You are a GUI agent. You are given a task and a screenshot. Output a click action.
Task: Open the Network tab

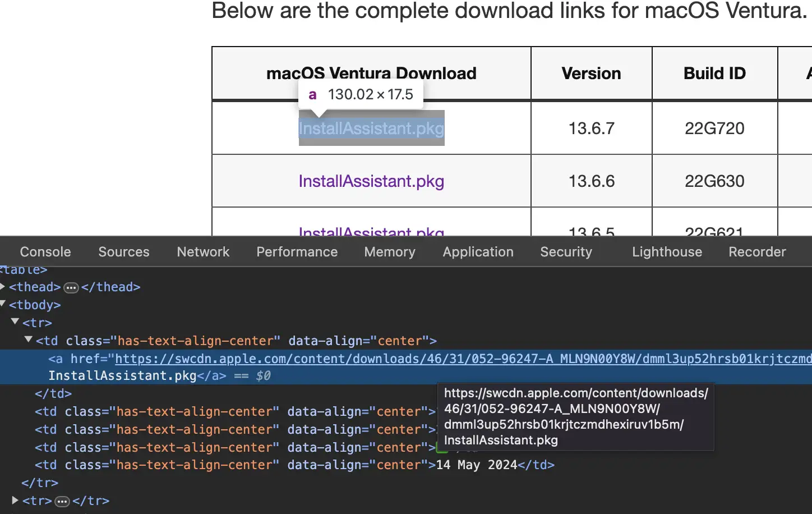(x=203, y=252)
